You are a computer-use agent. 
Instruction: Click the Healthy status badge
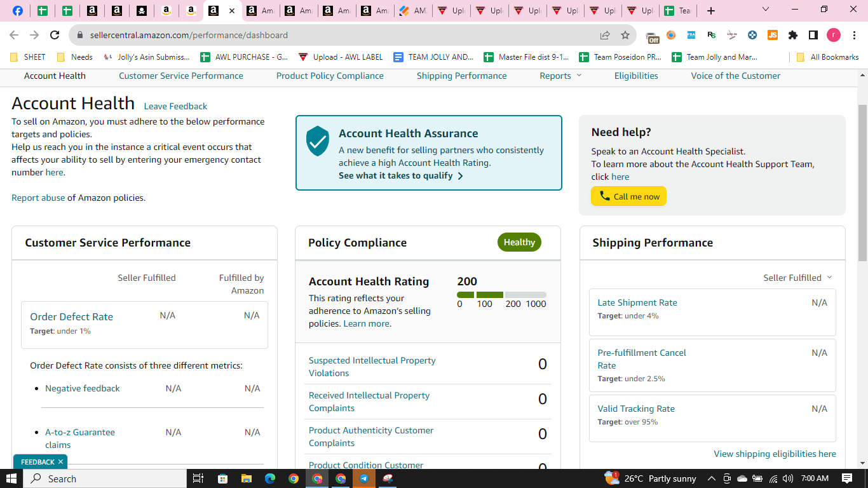coord(519,242)
